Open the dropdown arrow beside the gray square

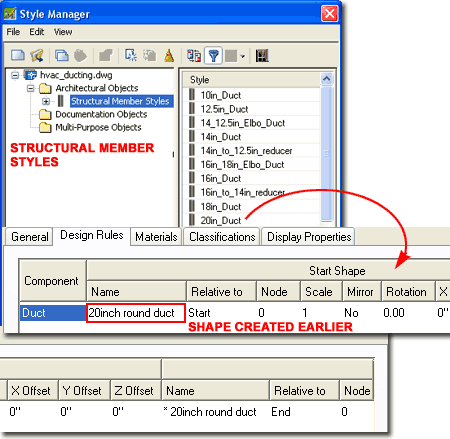click(x=242, y=56)
